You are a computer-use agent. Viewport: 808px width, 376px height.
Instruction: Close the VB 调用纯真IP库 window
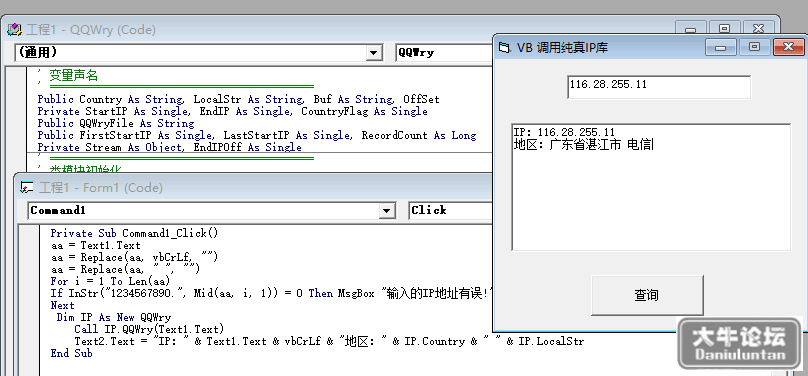[788, 47]
